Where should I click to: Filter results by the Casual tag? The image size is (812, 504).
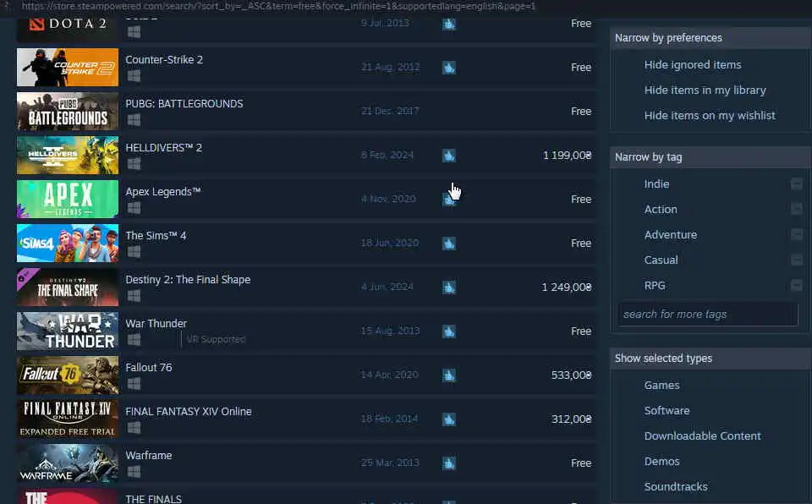(661, 260)
